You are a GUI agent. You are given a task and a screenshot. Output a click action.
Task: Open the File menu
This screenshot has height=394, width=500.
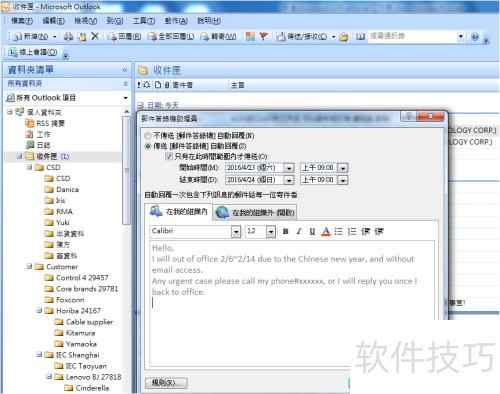pyautogui.click(x=22, y=21)
